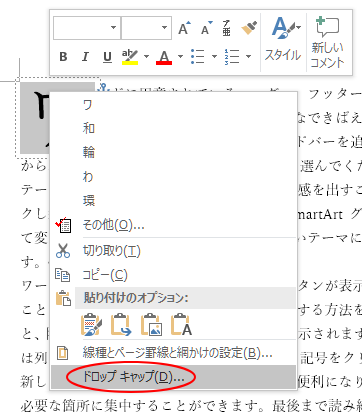Apply numbered list formatting
Viewport: 362px width, 413px height.
click(x=232, y=57)
